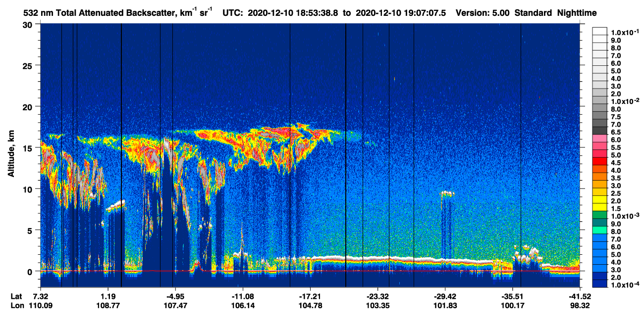This screenshot has width=644, height=330.
Task: Click the darkest gray swatch in the color bar
Action: (x=599, y=131)
